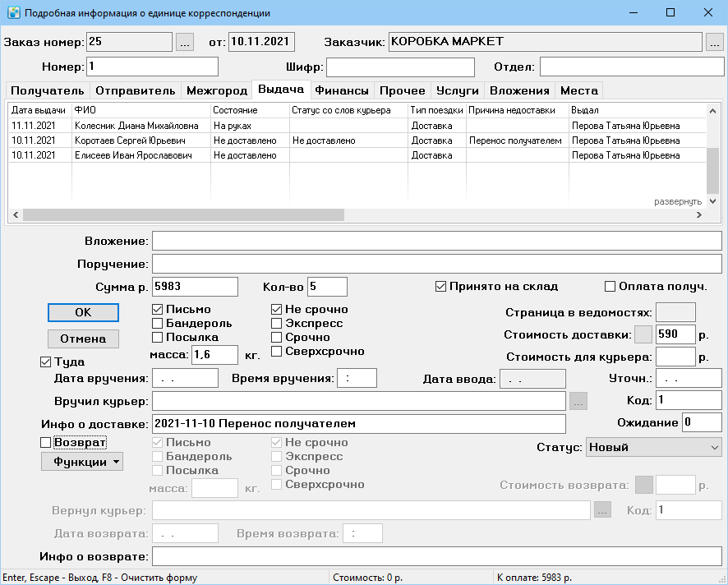Click the Инфо о доставке field

click(x=359, y=423)
